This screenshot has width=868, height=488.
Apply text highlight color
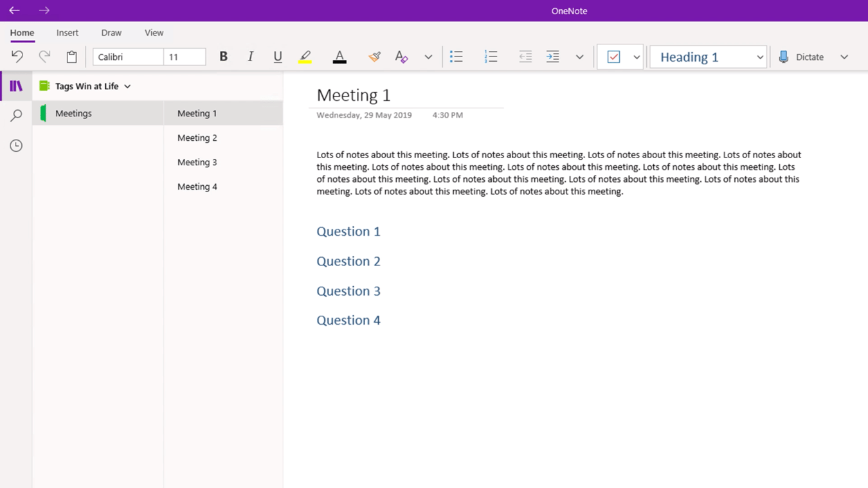[x=305, y=57]
